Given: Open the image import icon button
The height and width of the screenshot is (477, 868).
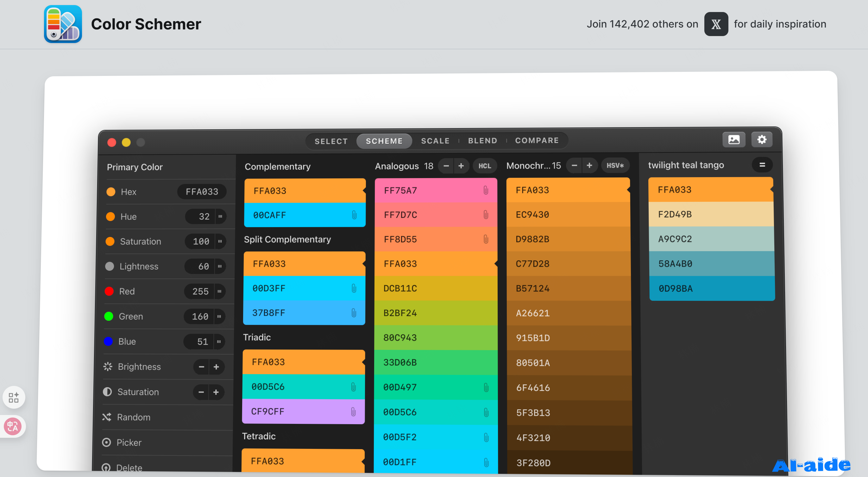Looking at the screenshot, I should pyautogui.click(x=733, y=139).
